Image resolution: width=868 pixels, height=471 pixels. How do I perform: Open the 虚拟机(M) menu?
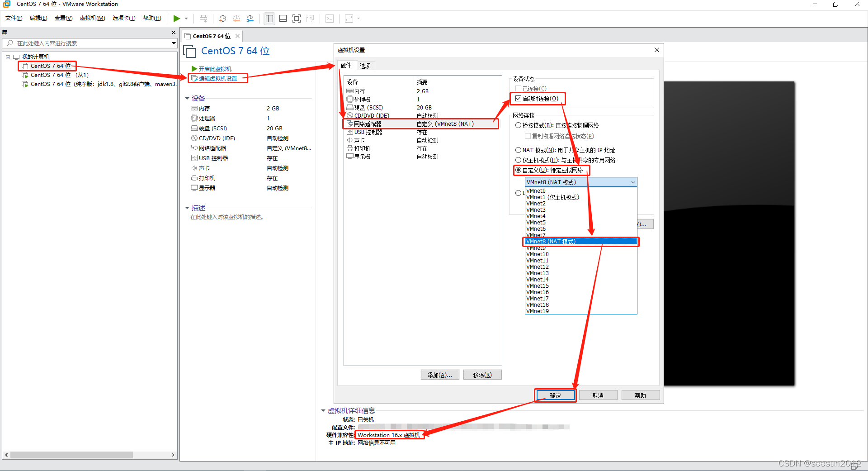coord(93,18)
